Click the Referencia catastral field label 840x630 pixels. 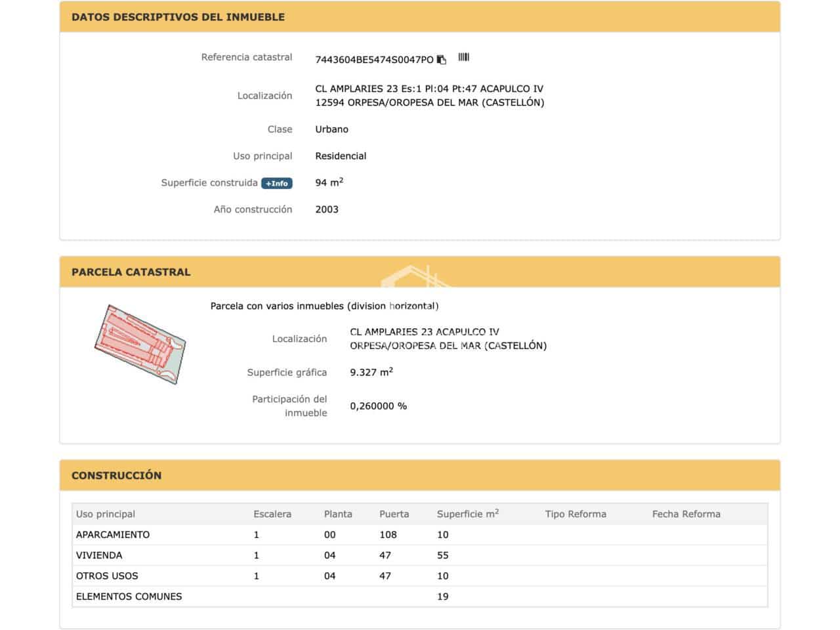(247, 57)
